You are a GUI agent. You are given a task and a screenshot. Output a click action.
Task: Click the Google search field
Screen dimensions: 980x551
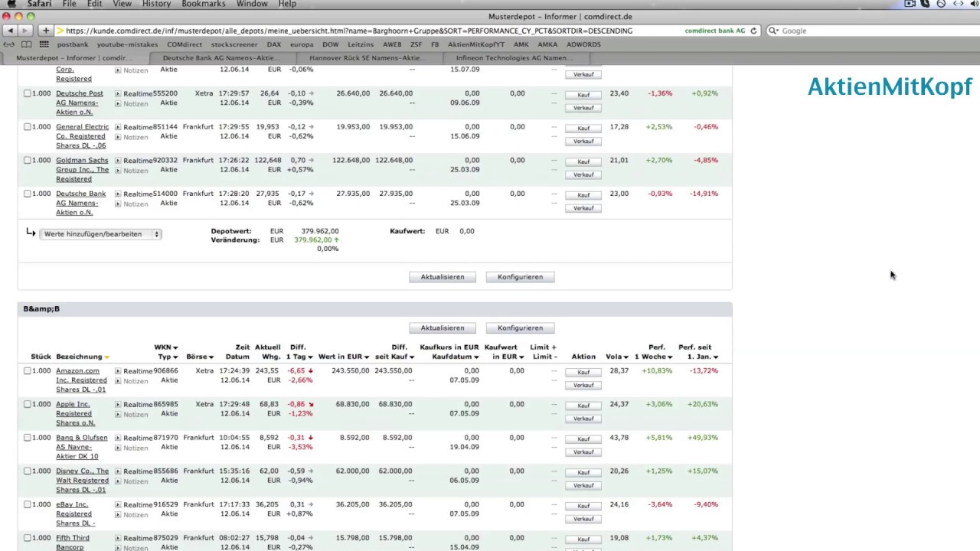pyautogui.click(x=871, y=31)
